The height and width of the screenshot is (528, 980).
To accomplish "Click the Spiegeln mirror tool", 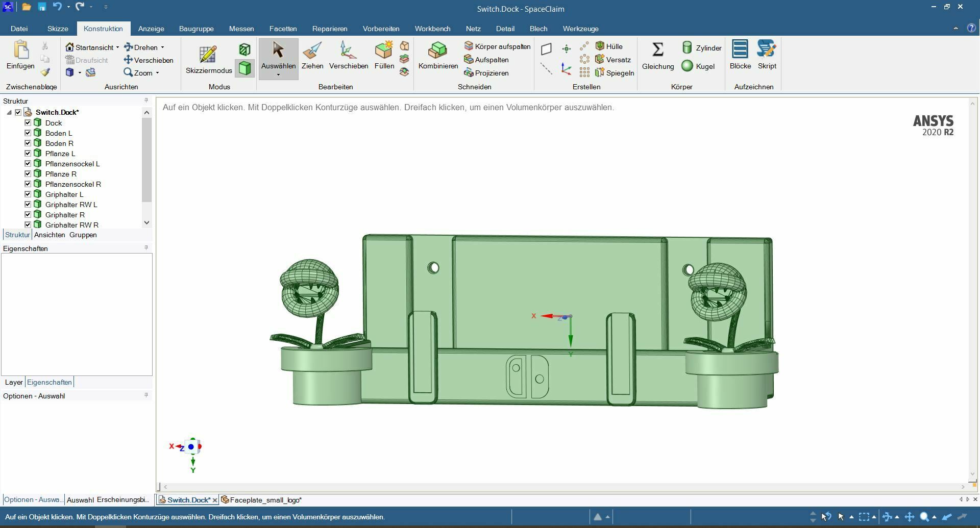I will coord(615,73).
